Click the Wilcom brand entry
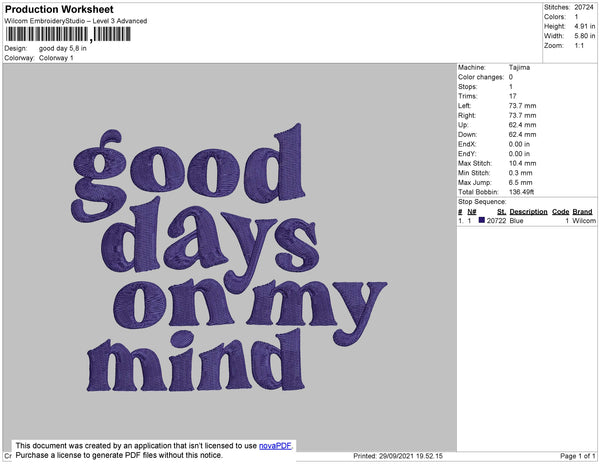This screenshot has height=464, width=600. click(584, 220)
